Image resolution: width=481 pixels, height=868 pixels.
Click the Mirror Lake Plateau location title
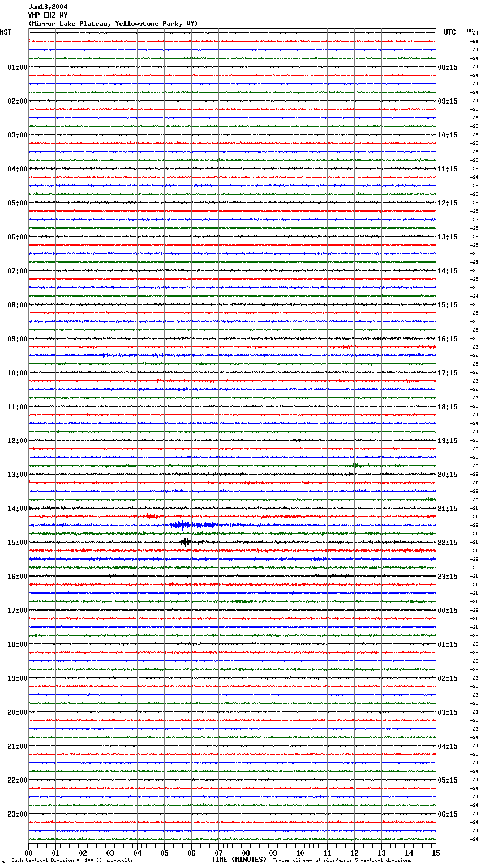(x=113, y=24)
